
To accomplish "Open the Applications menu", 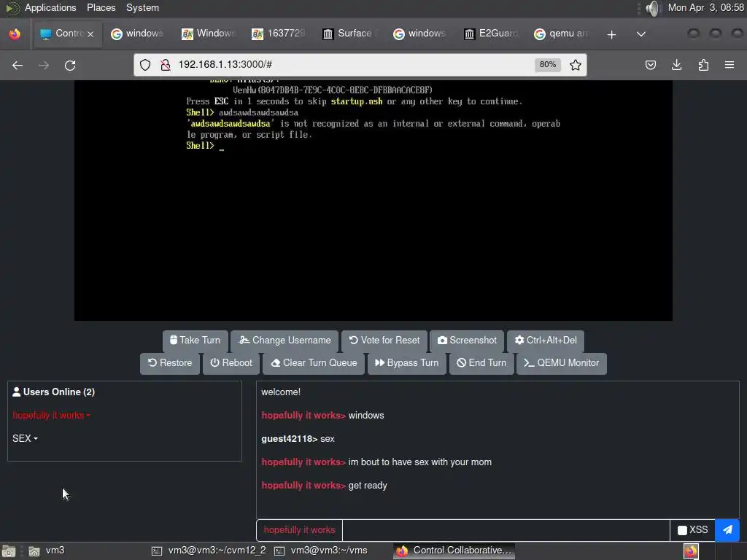I will pyautogui.click(x=50, y=7).
